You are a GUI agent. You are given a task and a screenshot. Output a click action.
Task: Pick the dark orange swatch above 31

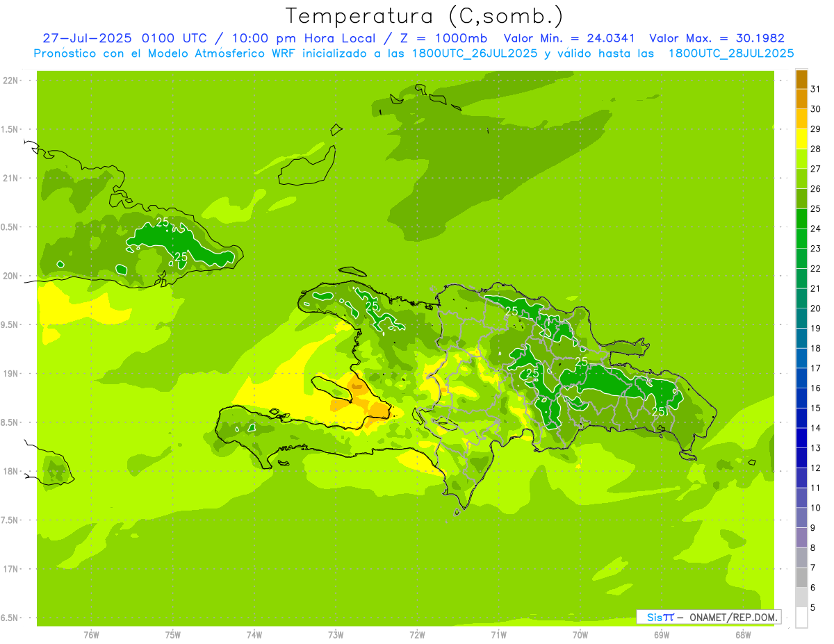(x=801, y=79)
